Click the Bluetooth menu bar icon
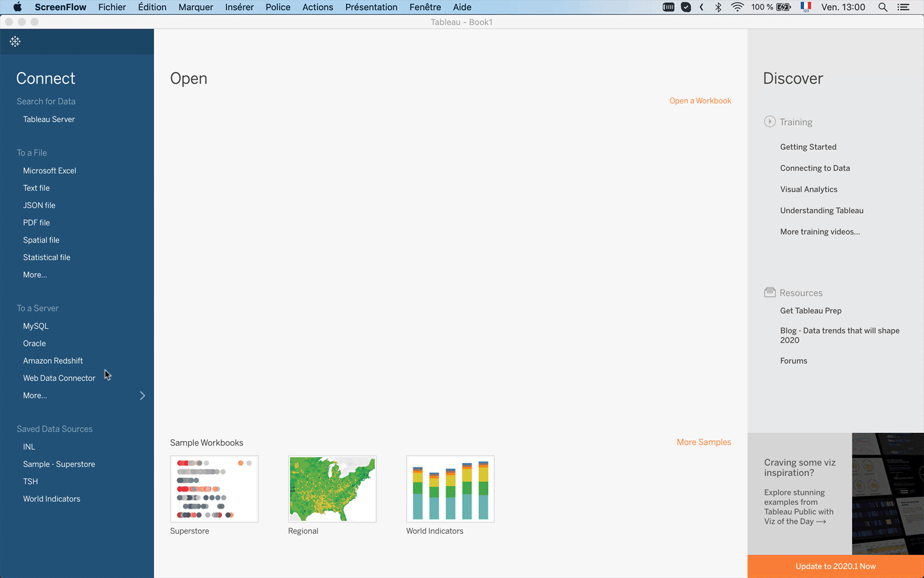The image size is (924, 578). [719, 7]
